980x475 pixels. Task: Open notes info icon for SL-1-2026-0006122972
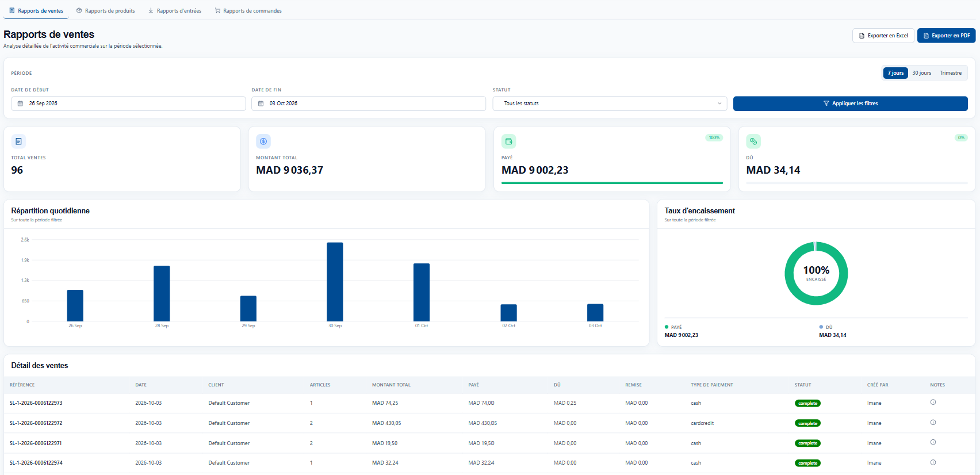(x=933, y=423)
